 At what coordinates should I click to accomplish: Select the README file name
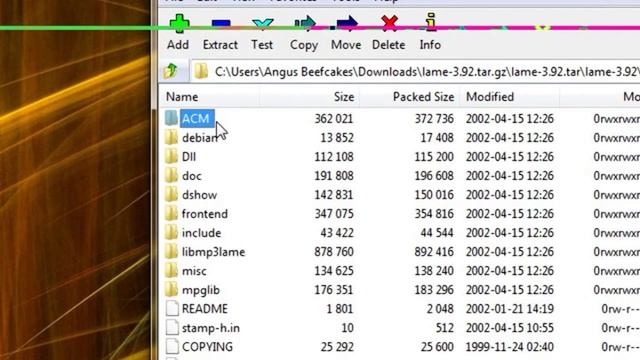pyautogui.click(x=205, y=309)
